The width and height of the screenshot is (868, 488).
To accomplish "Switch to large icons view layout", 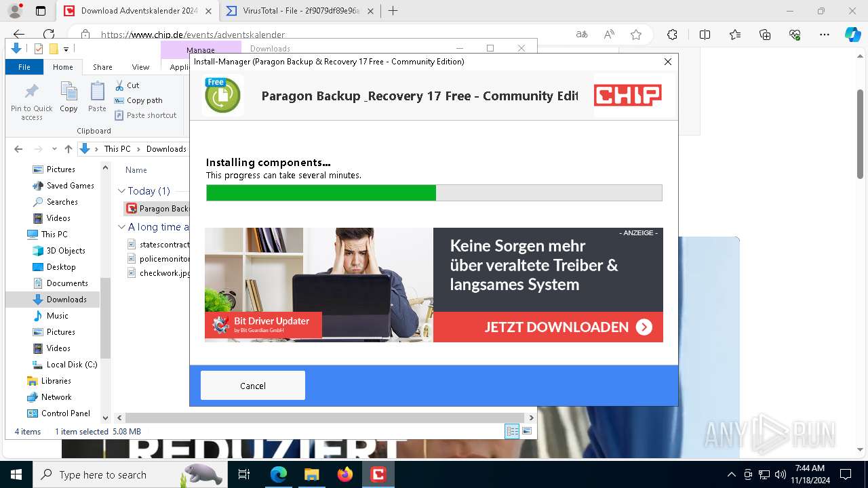I will tap(527, 431).
